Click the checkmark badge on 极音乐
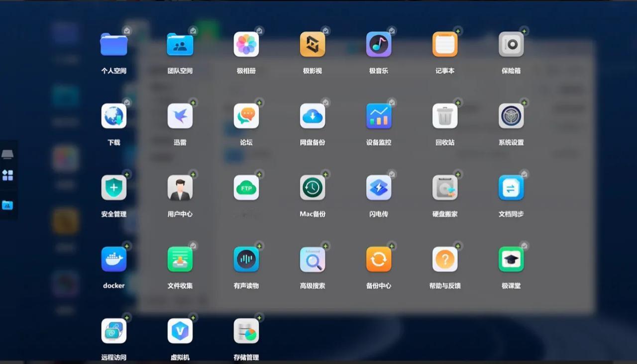 392,31
